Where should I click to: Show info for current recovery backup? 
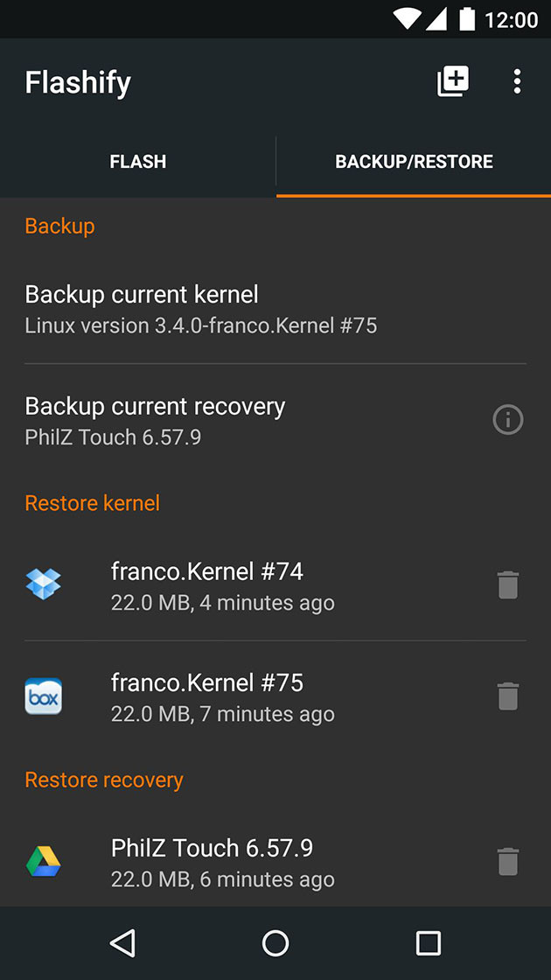pyautogui.click(x=508, y=421)
